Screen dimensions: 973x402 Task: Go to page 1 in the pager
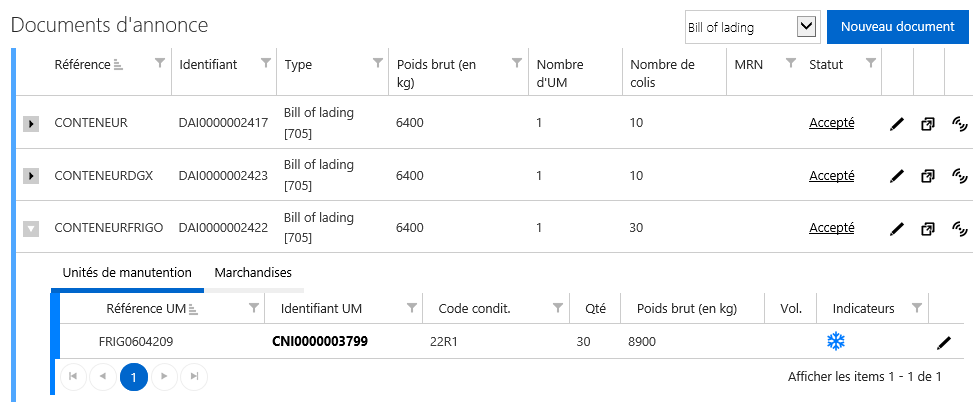coord(134,377)
